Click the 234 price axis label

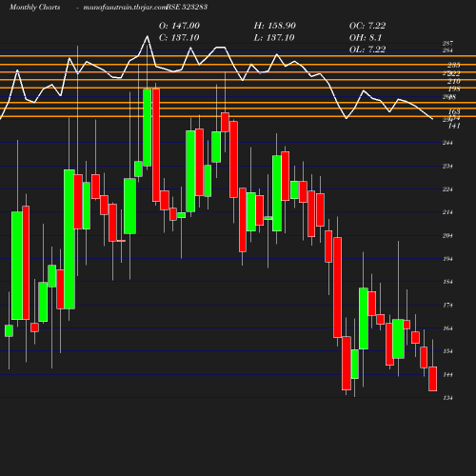click(x=447, y=166)
